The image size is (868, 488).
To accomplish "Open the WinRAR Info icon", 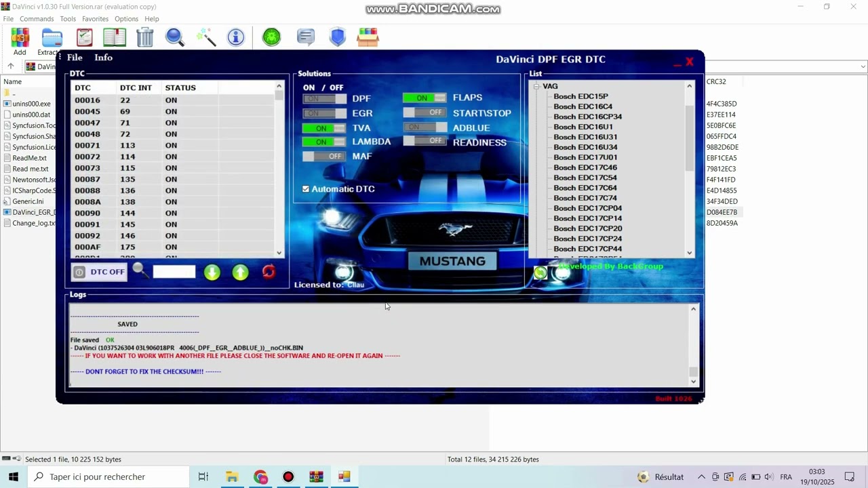I will pos(236,37).
